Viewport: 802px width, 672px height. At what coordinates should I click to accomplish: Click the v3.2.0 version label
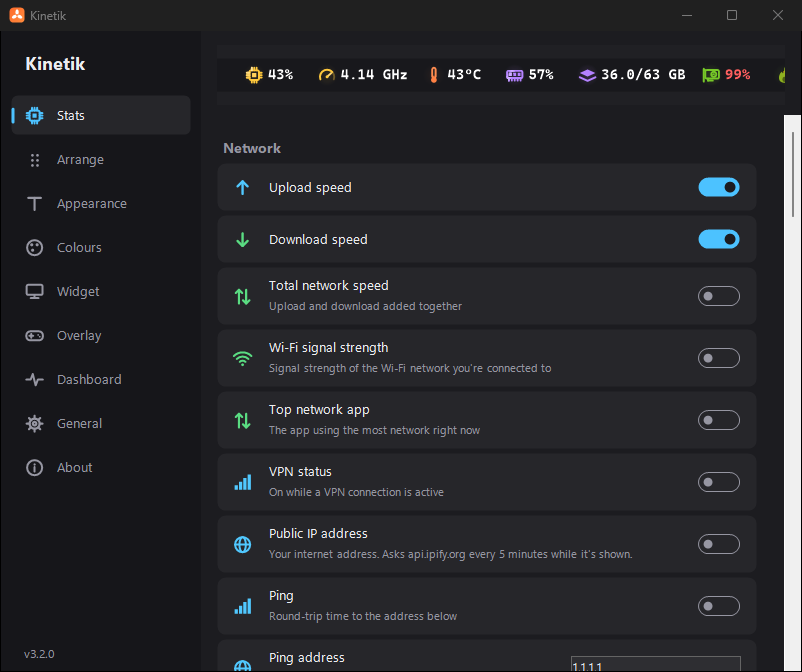pyautogui.click(x=39, y=654)
